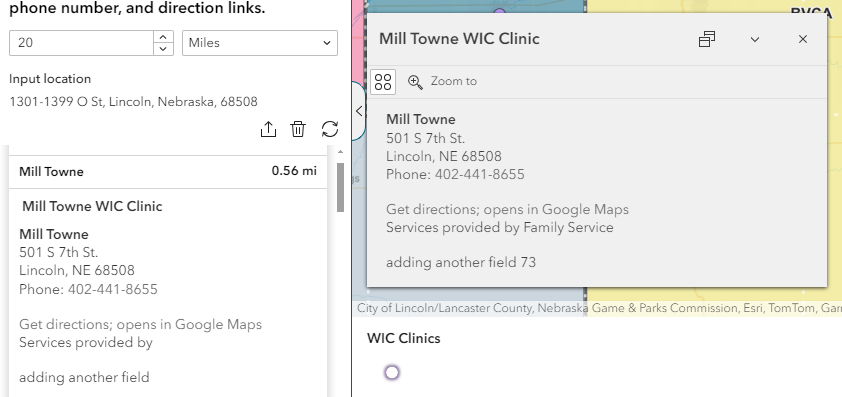This screenshot has width=842, height=397.
Task: Click the export results icon
Action: click(x=268, y=129)
